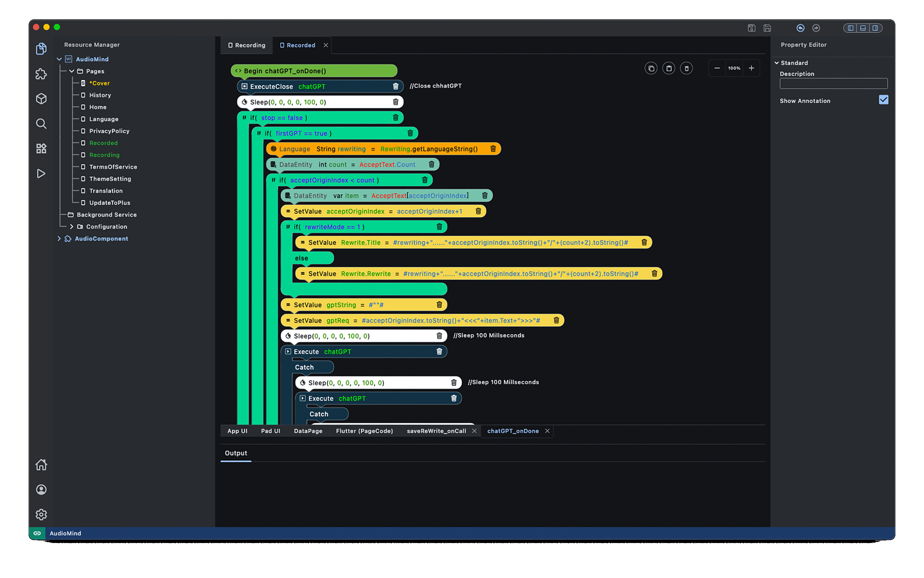Zoom out with the minus button
Screen dimensions: 924x578
717,68
